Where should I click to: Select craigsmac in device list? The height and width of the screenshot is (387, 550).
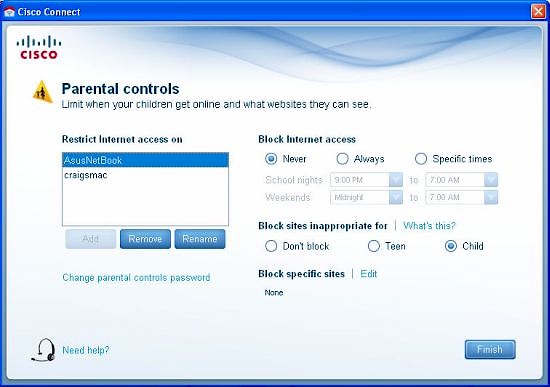coord(145,175)
